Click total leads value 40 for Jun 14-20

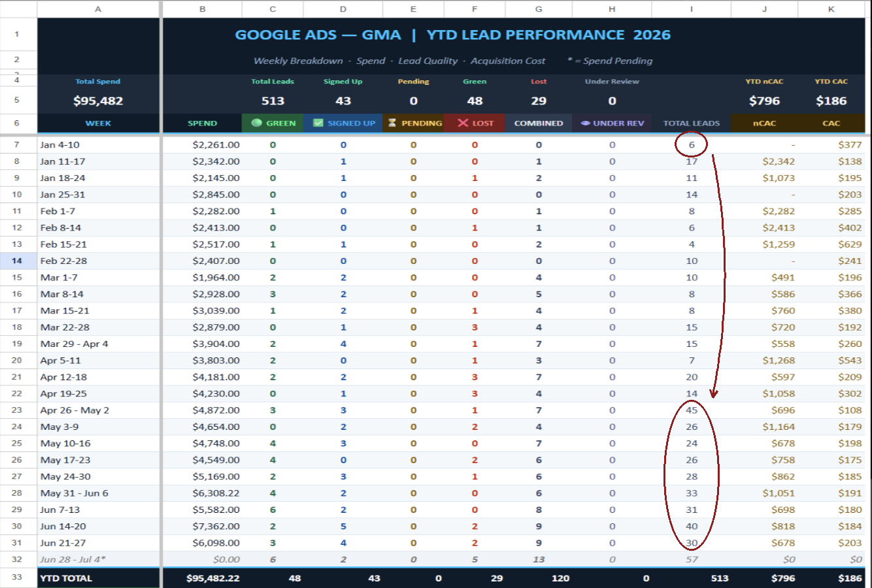[692, 527]
